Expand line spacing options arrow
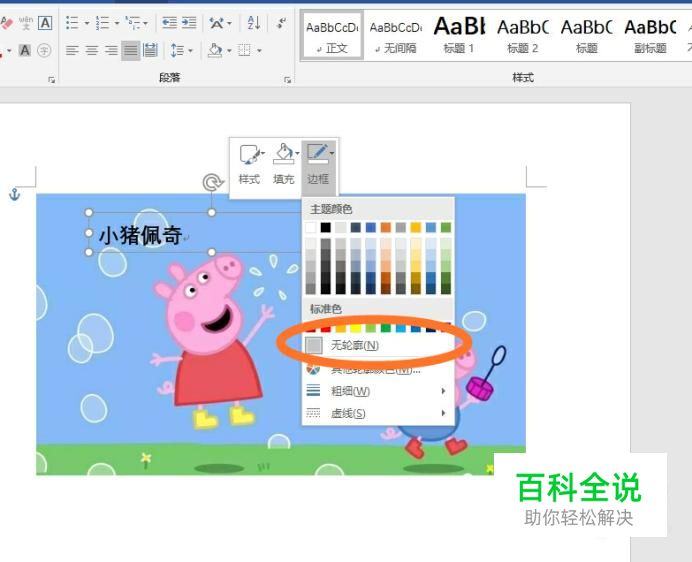 (191, 51)
